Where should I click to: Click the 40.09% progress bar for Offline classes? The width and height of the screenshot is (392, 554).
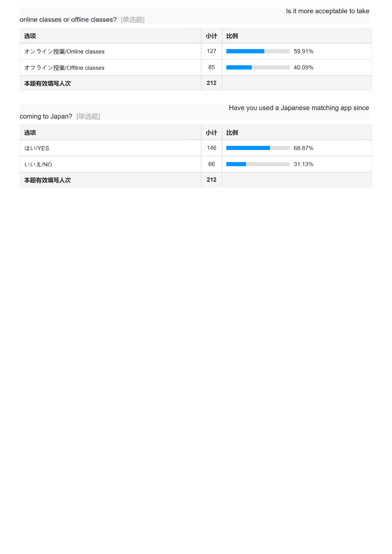click(x=258, y=67)
